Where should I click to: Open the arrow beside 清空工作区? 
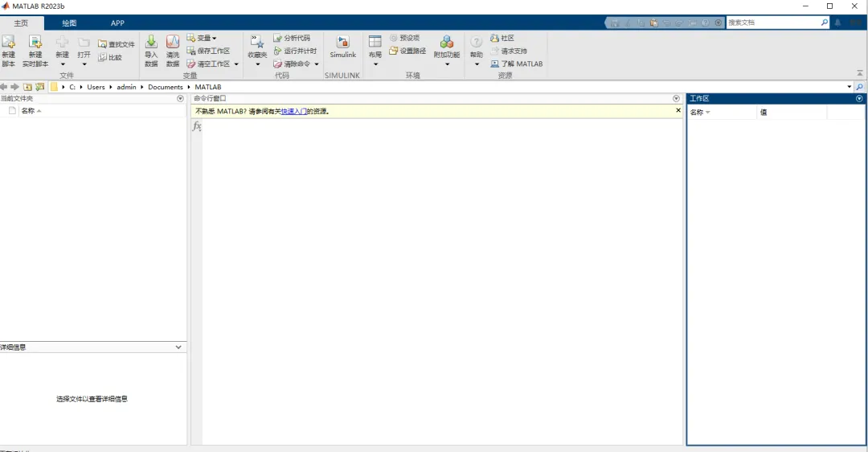pyautogui.click(x=236, y=64)
